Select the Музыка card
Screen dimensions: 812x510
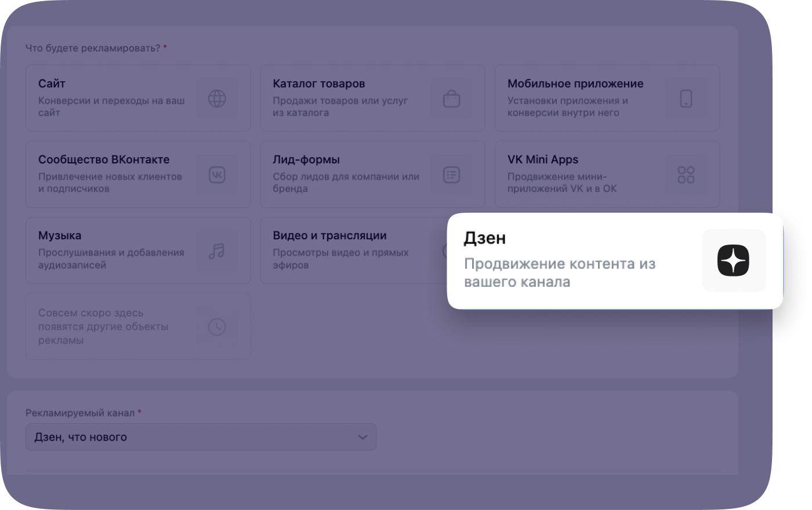138,250
